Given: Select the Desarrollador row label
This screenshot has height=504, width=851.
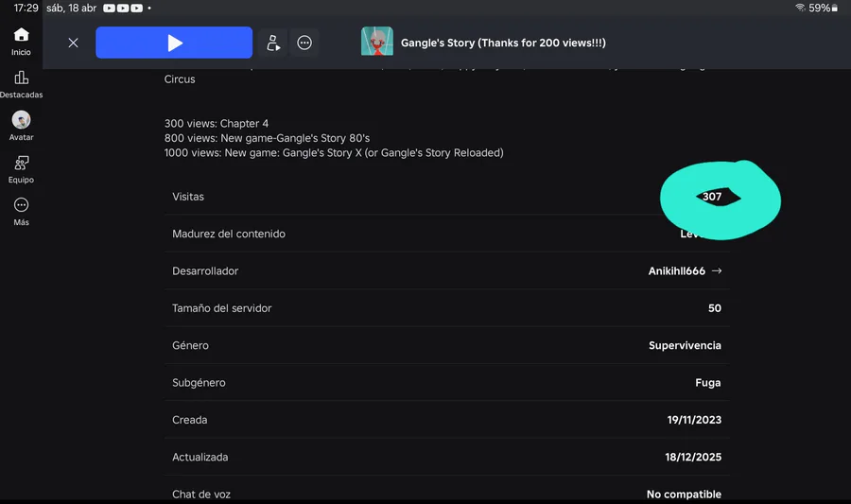Looking at the screenshot, I should click(x=205, y=270).
